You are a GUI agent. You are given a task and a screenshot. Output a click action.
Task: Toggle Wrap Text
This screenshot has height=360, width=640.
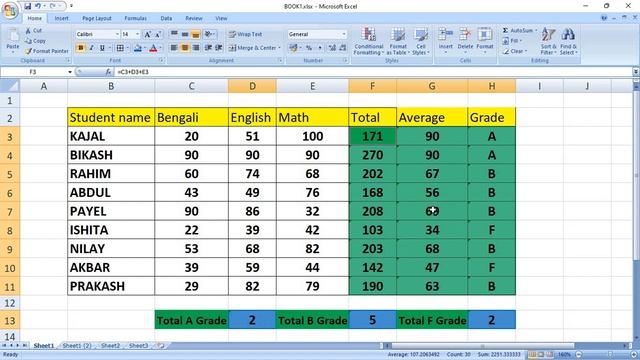pos(245,34)
